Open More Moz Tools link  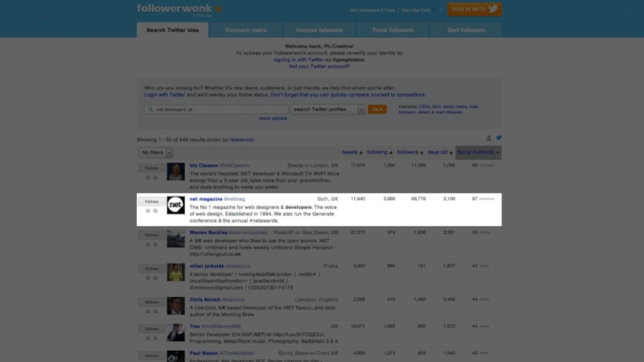(416, 10)
